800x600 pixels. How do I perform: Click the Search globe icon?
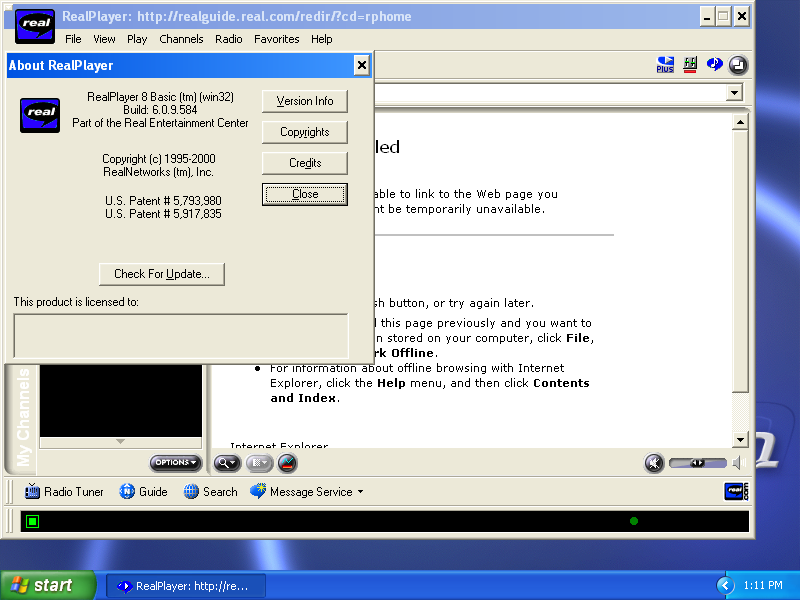pyautogui.click(x=191, y=491)
